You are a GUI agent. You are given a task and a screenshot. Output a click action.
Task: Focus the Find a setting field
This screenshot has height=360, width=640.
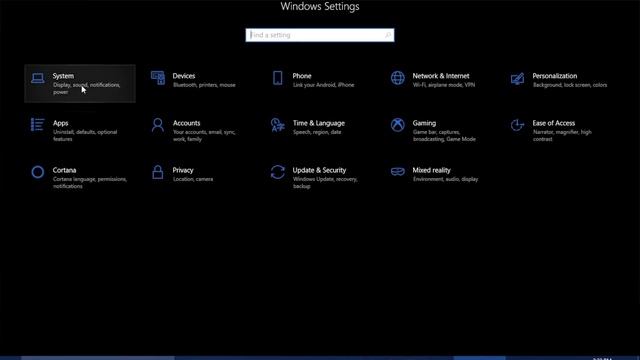click(320, 35)
